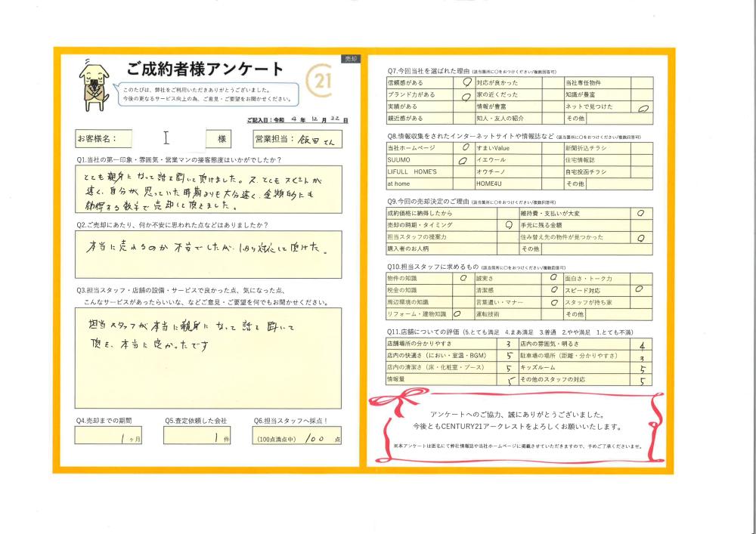Click the gold Century 21 logo
The width and height of the screenshot is (756, 534).
321,80
